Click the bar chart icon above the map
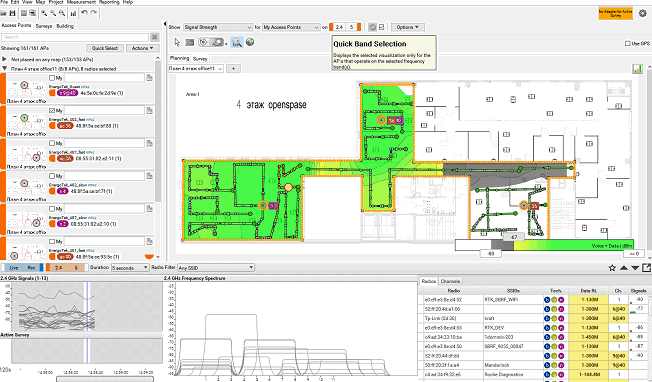The width and height of the screenshot is (652, 382). (x=637, y=69)
